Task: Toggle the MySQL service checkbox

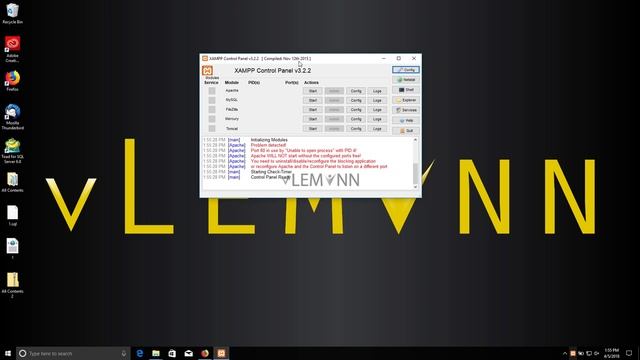Action: click(x=212, y=100)
